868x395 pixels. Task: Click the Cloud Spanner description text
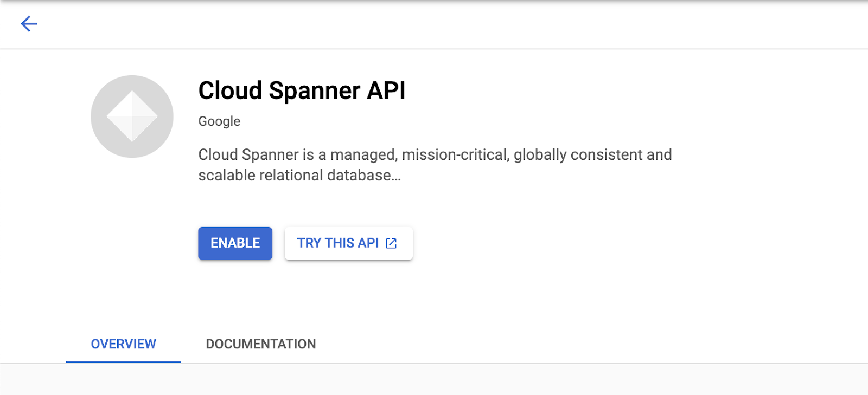click(x=435, y=155)
